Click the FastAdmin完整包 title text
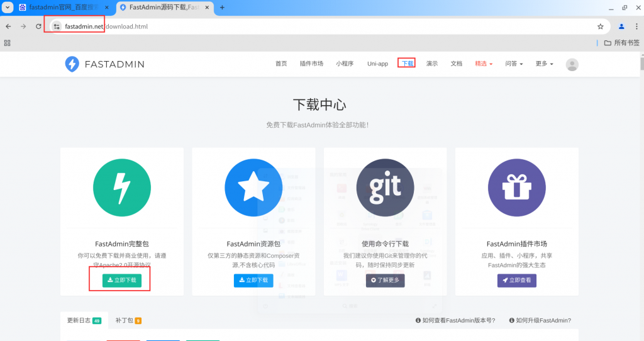Screen dimensions: 644x341 coord(122,244)
